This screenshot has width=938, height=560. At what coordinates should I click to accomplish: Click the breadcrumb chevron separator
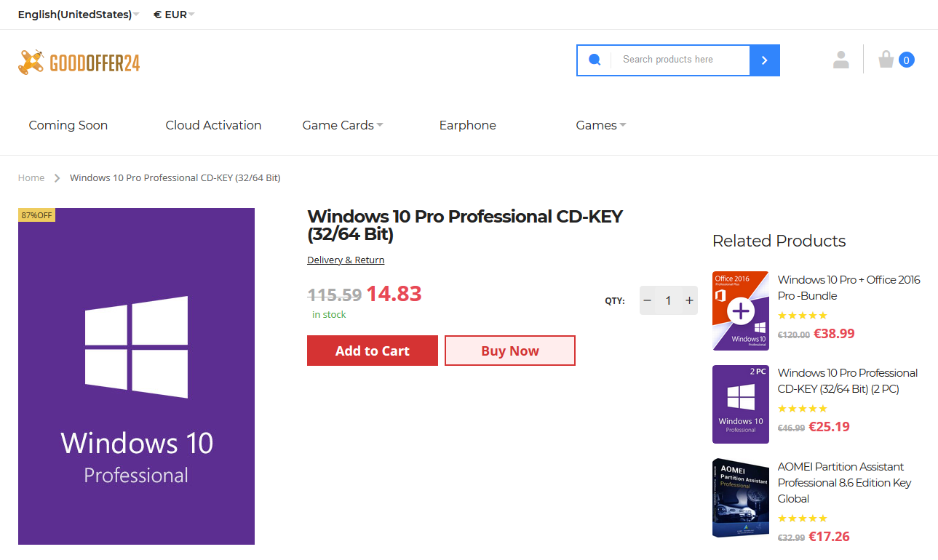tap(57, 177)
